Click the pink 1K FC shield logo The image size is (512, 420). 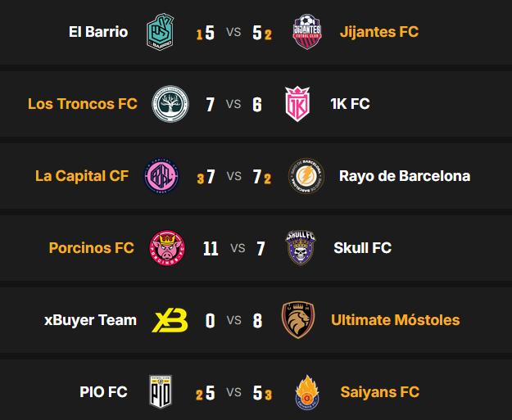297,104
